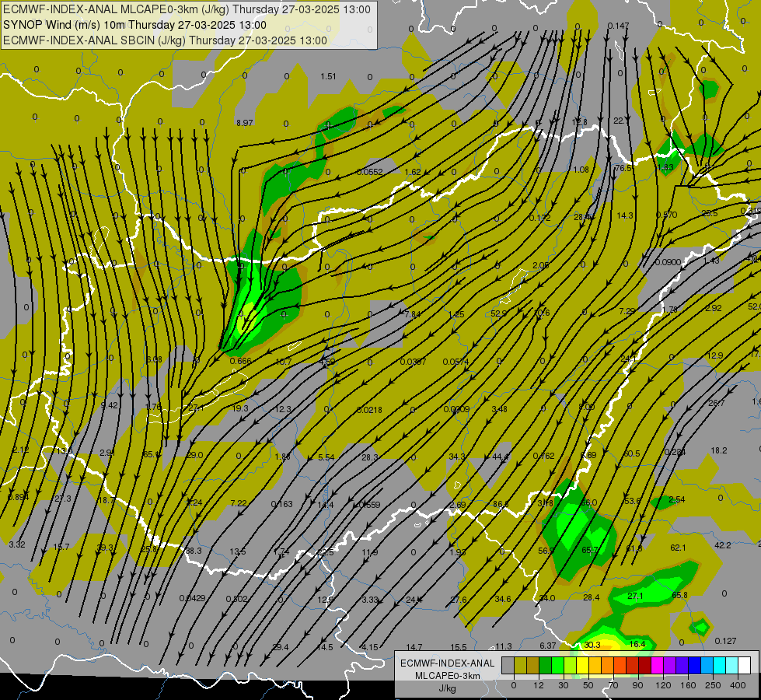Click the dark red legend swatch

click(x=645, y=665)
